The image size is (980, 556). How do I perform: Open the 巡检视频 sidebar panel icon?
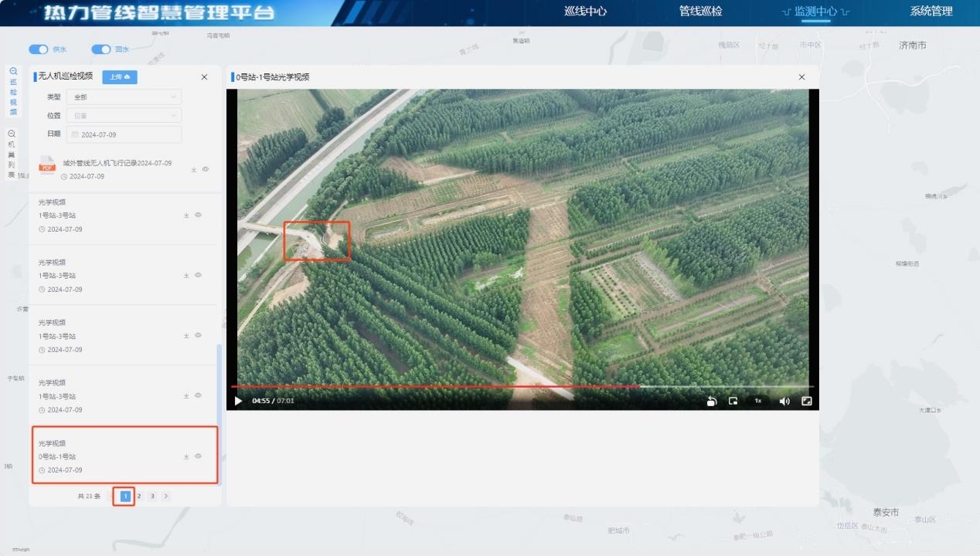[x=12, y=91]
